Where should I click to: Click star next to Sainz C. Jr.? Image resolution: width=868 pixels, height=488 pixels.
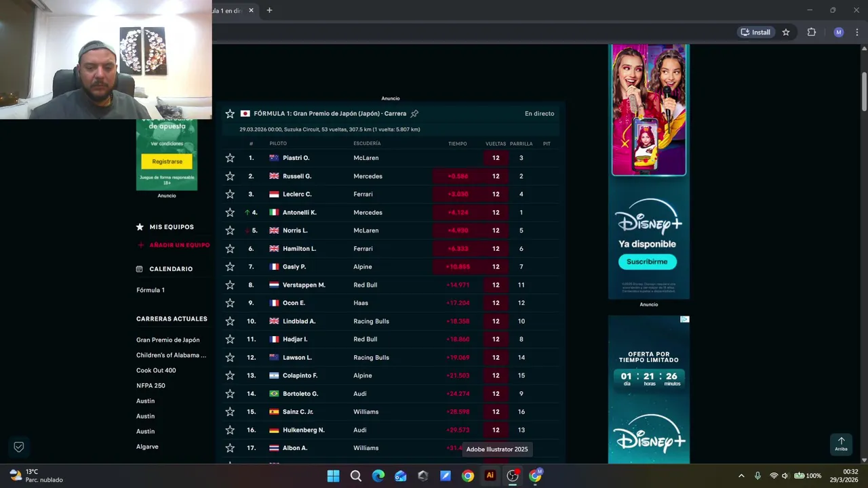(230, 411)
